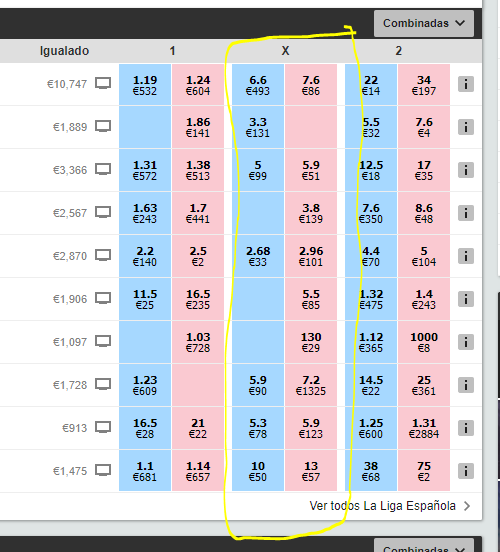500x552 pixels.
Task: Click the X column header
Action: [x=285, y=51]
